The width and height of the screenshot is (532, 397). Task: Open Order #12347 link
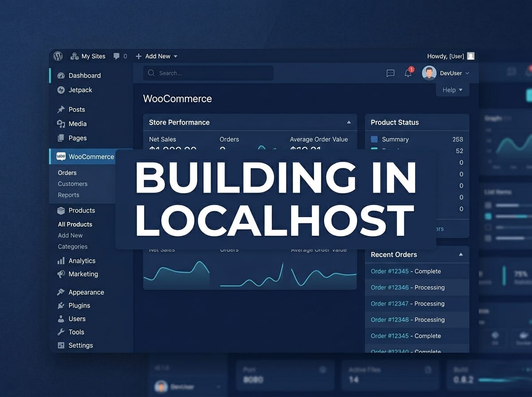coord(390,304)
